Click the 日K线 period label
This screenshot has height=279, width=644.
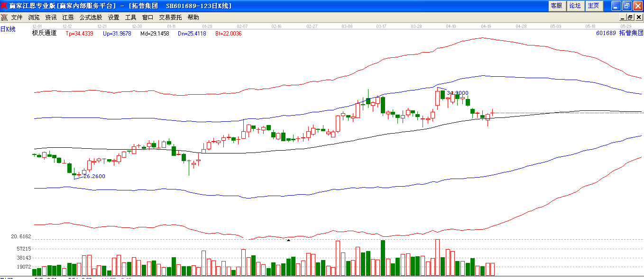click(x=8, y=29)
